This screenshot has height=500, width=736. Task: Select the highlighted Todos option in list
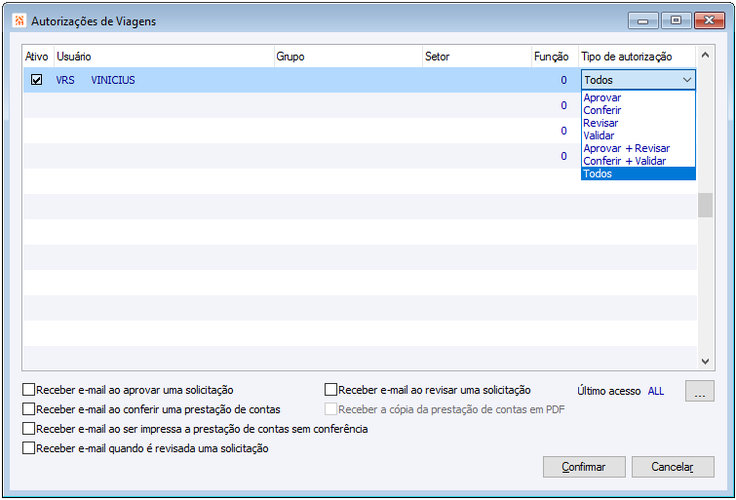638,174
